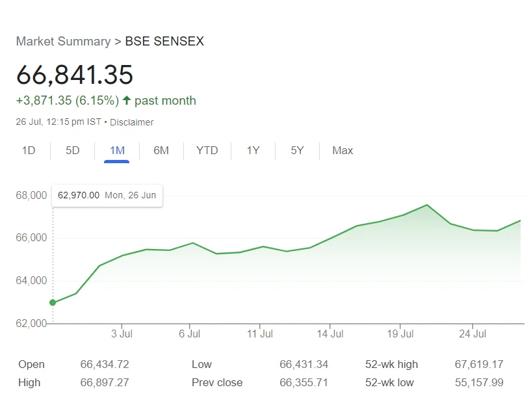Click the 3 Jul axis label

[122, 334]
